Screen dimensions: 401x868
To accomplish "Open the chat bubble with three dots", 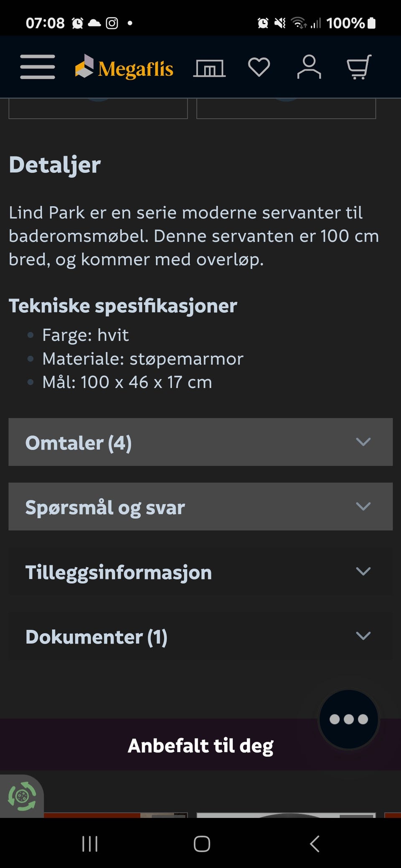I will coord(349,719).
